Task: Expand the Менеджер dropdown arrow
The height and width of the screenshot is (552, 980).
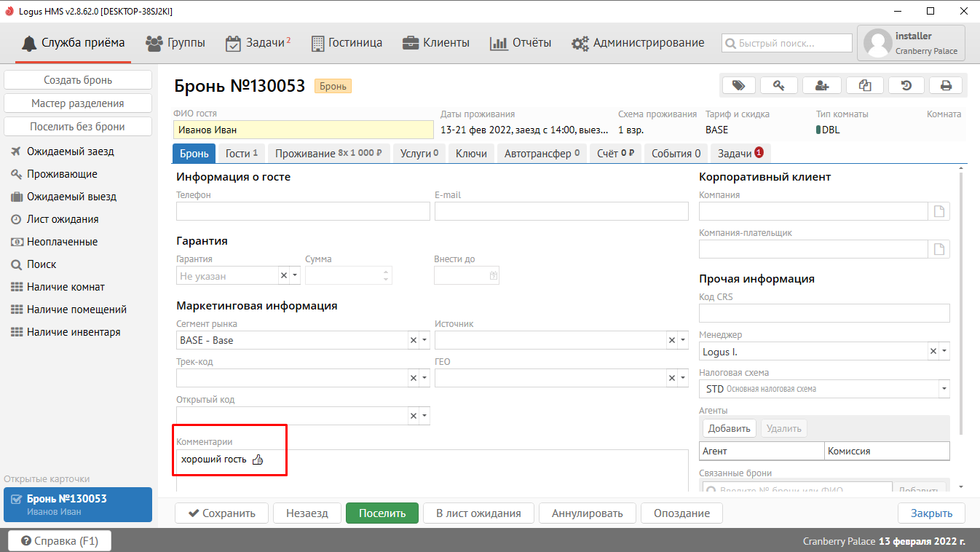Action: (944, 352)
